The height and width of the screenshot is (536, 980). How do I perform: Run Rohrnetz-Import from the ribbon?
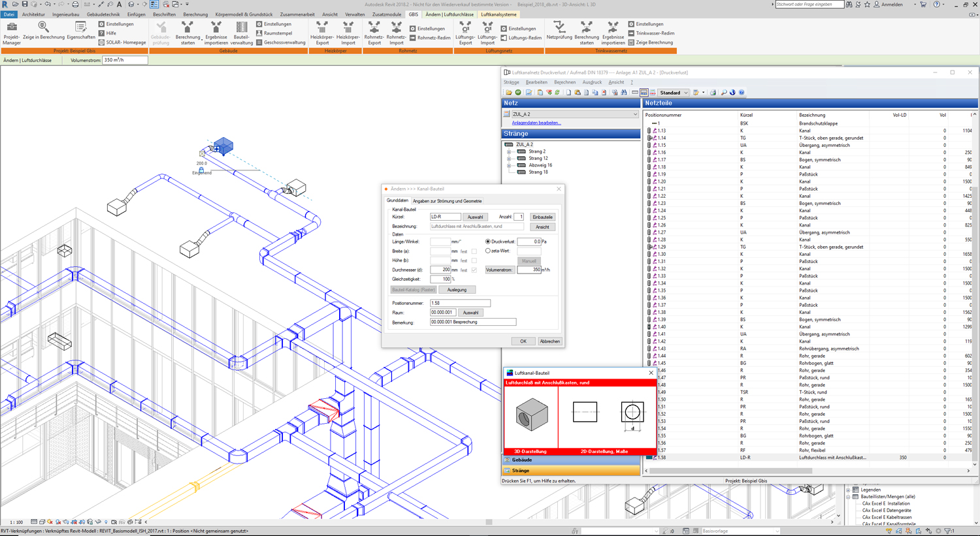pyautogui.click(x=397, y=33)
